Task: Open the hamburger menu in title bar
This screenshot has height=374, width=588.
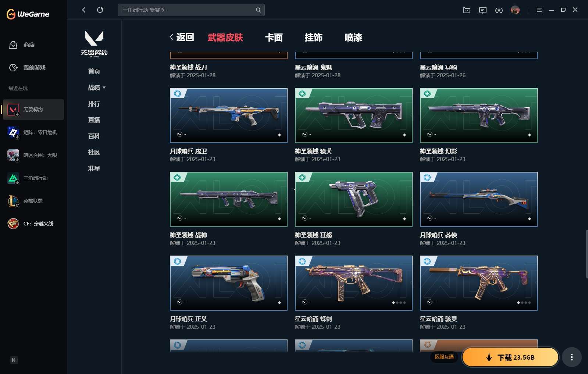Action: click(x=539, y=10)
